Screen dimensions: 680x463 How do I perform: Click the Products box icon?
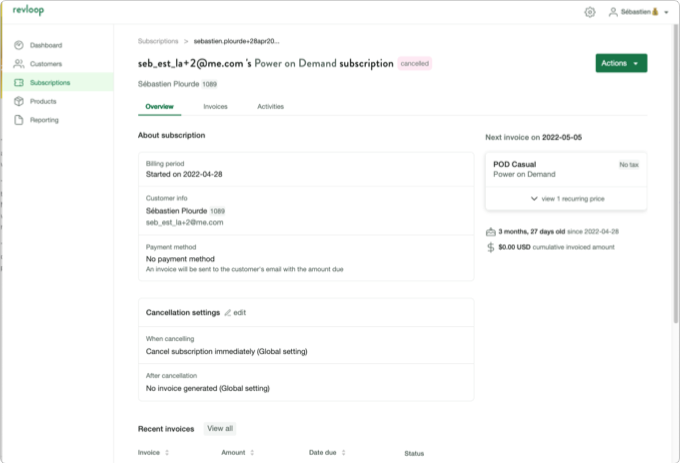pyautogui.click(x=20, y=101)
